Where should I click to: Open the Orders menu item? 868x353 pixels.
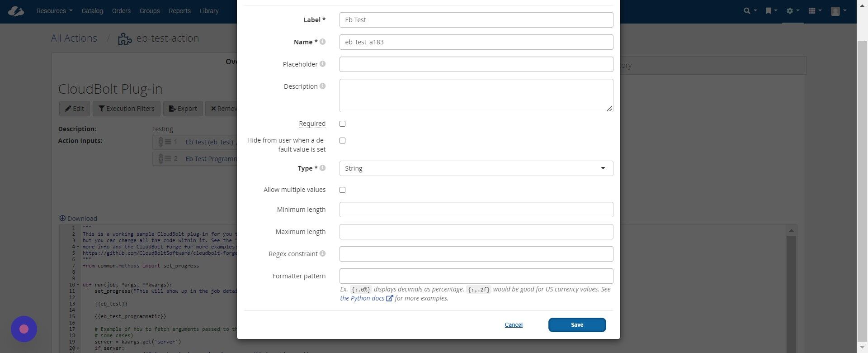tap(121, 11)
